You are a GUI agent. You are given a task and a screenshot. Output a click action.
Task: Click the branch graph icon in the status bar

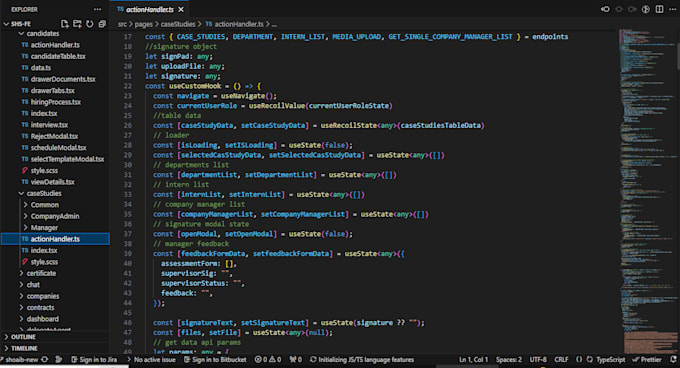[59, 359]
